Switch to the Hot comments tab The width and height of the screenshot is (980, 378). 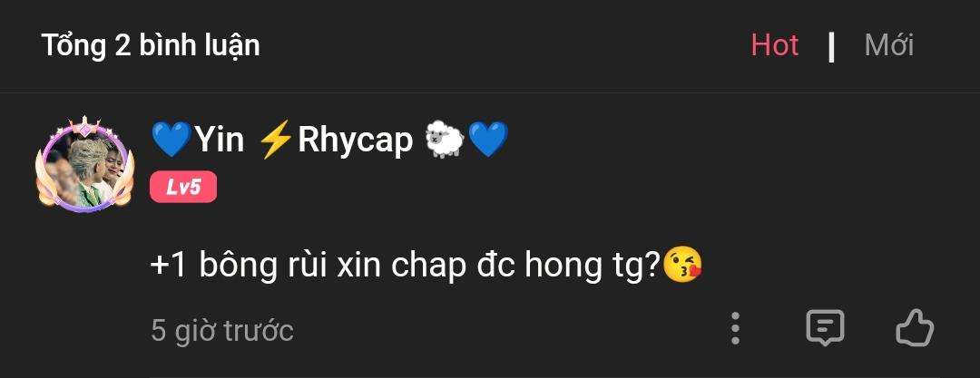(775, 45)
